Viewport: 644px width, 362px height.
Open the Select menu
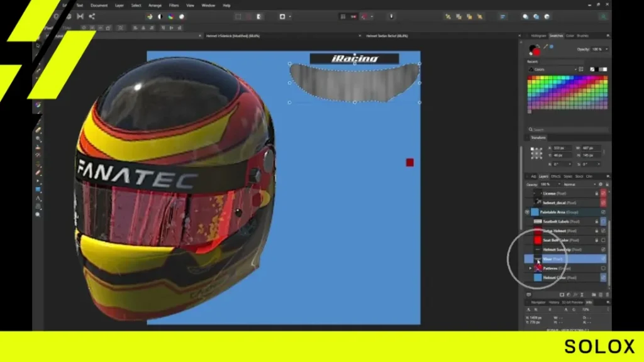point(136,5)
